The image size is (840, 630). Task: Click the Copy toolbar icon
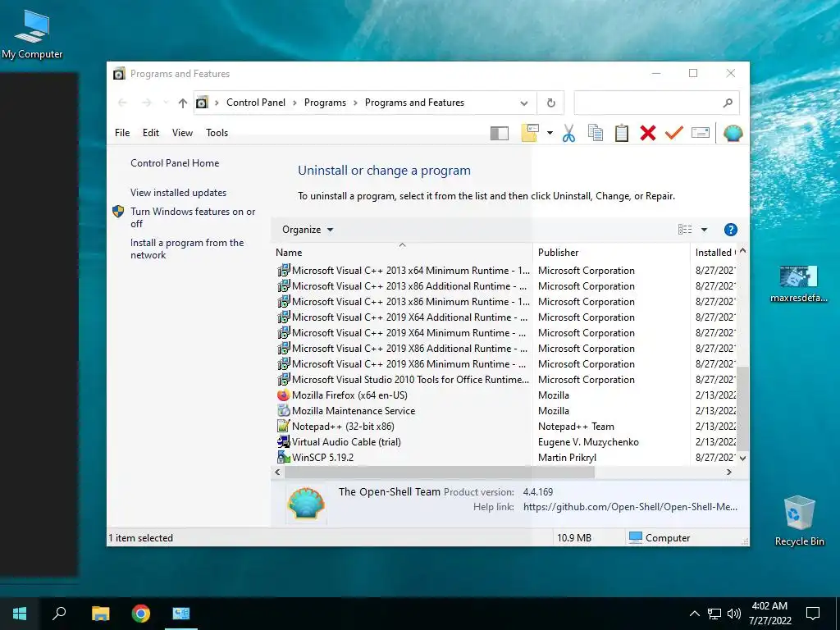click(x=596, y=133)
